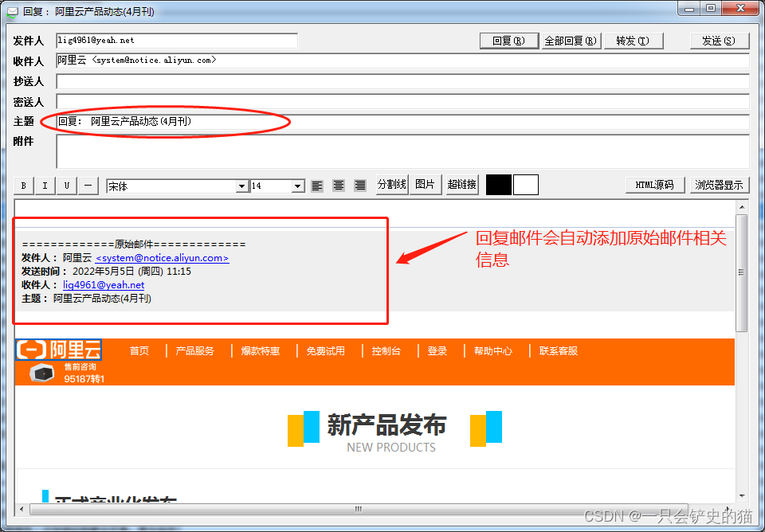Click the NEW PRODUCTS subtitle
The width and height of the screenshot is (765, 532).
[391, 447]
